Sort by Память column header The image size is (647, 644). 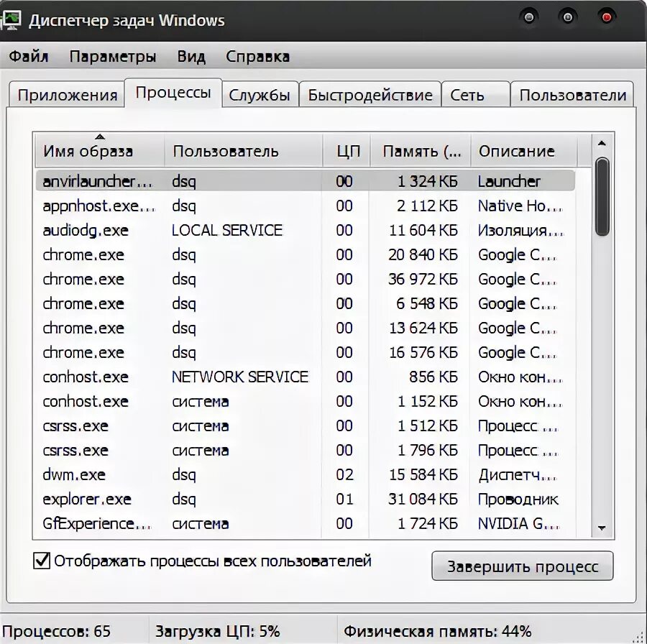(421, 151)
